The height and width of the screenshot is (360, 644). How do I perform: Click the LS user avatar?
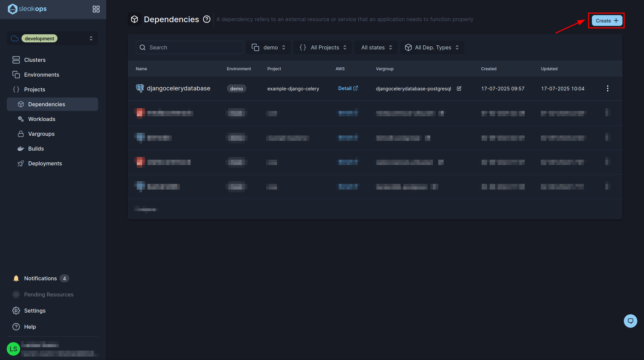point(13,349)
